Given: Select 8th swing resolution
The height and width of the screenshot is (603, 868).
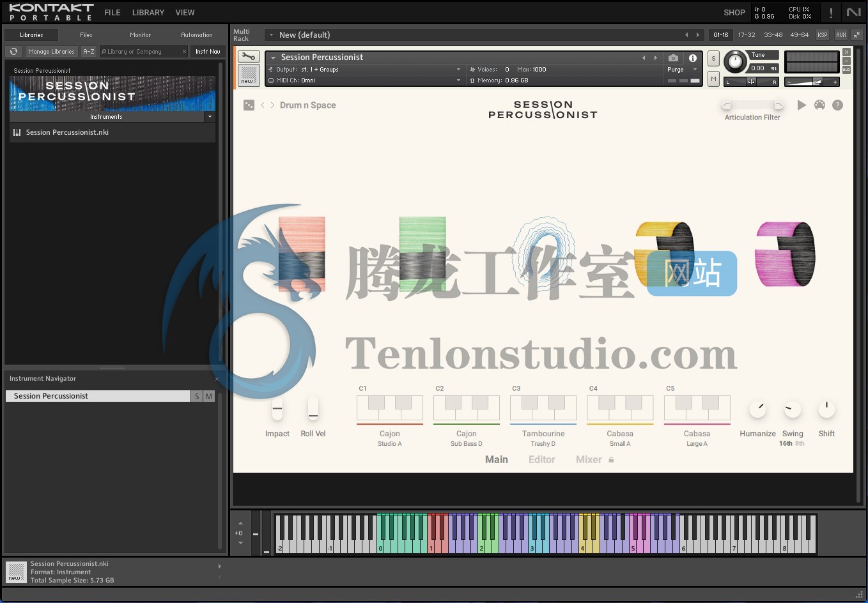Looking at the screenshot, I should coord(800,443).
